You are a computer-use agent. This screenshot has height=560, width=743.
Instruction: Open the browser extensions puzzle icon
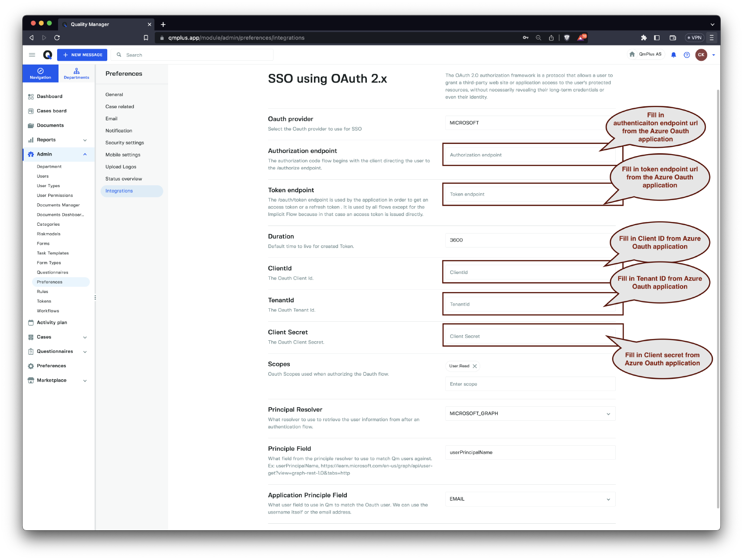pyautogui.click(x=644, y=38)
